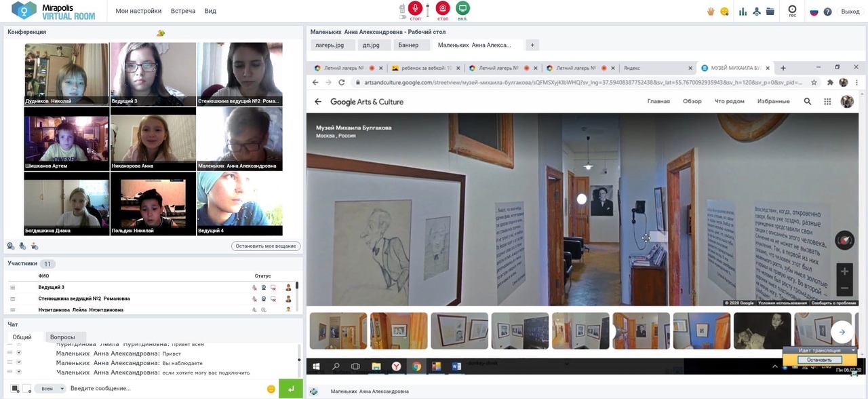Start recording with the rec button
Viewport: 868px width, 399px height.
pos(792,12)
